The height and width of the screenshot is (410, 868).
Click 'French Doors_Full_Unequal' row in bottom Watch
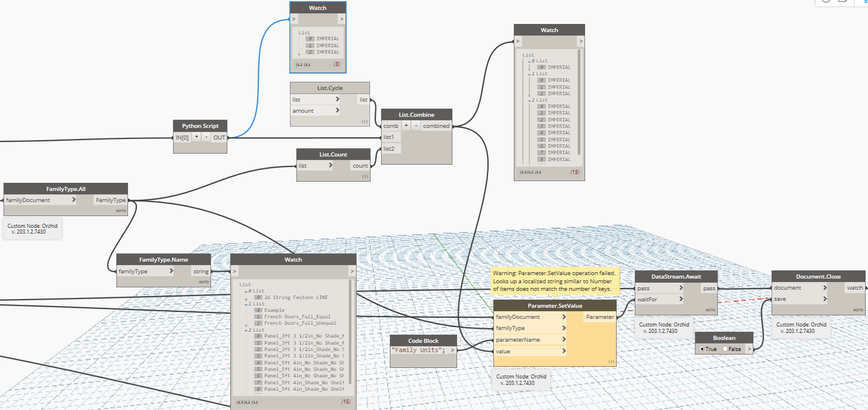pyautogui.click(x=300, y=323)
